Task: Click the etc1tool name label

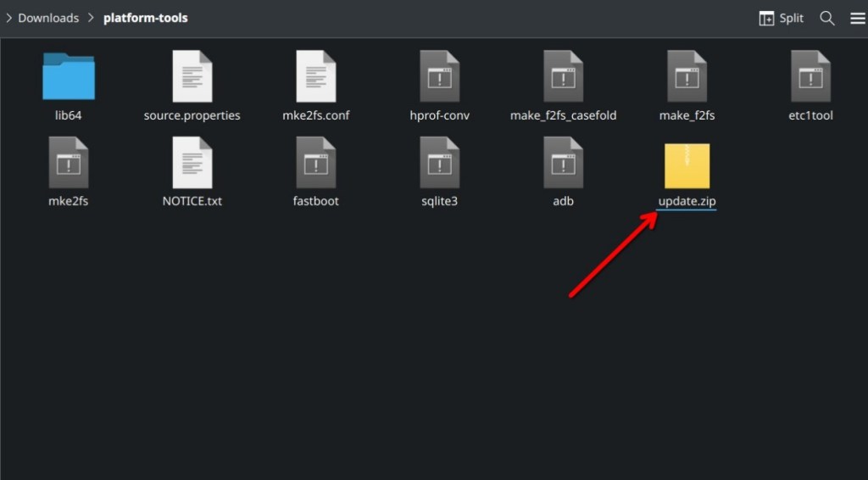Action: 810,115
